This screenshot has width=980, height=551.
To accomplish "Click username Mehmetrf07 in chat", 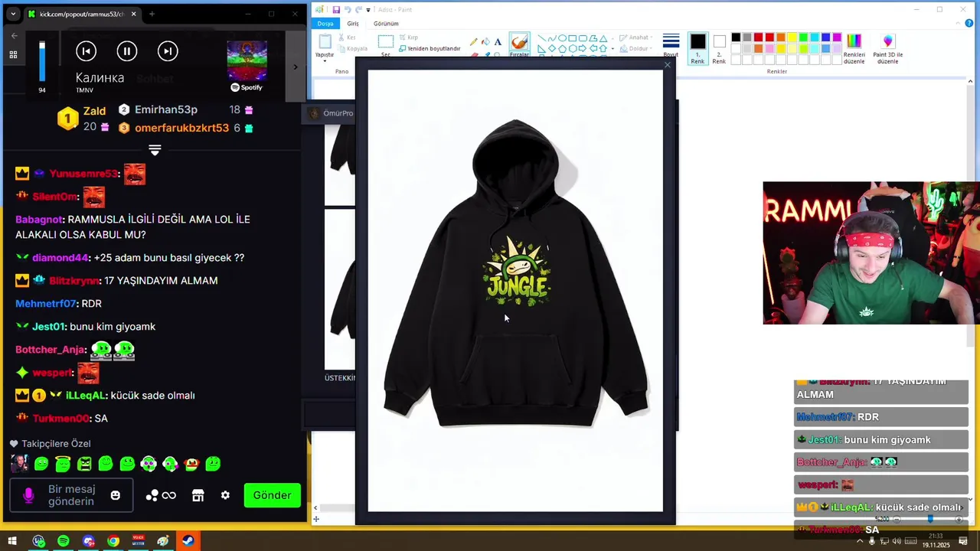I will [45, 304].
